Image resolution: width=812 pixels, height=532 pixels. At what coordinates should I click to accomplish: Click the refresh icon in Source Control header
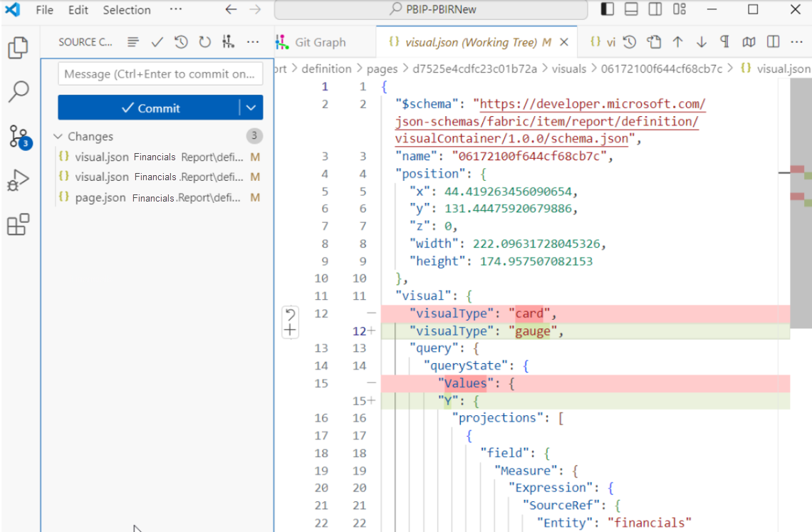[204, 42]
